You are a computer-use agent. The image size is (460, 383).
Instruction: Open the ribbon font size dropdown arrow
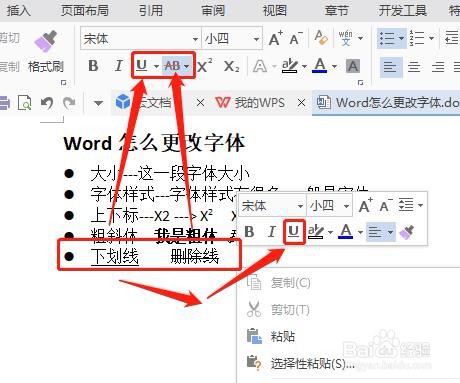[256, 39]
